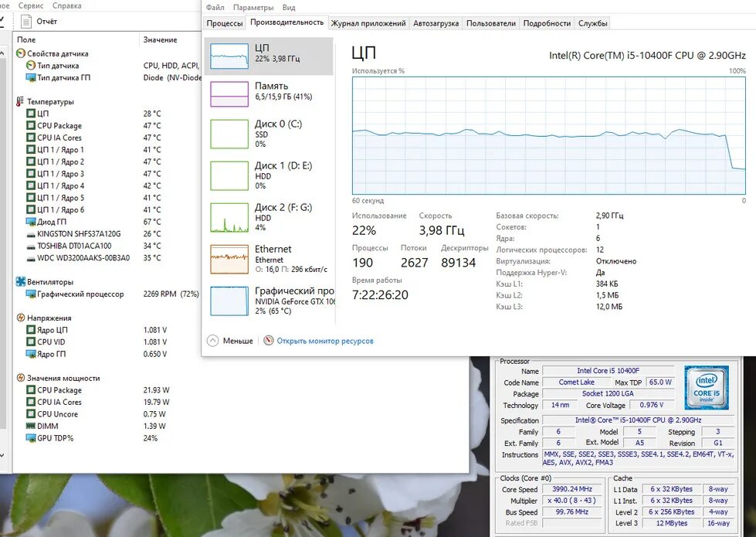The width and height of the screenshot is (756, 537).
Task: Click the TOSHIBA DT01ACA100 drive icon
Action: point(31,246)
